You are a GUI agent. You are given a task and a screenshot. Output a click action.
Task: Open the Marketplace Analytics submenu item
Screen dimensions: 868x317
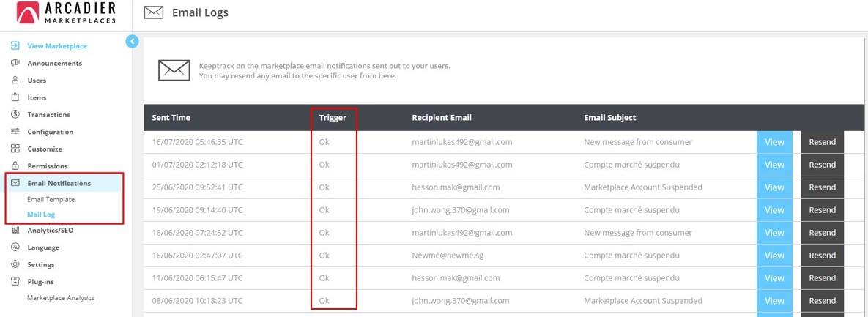pyautogui.click(x=61, y=298)
